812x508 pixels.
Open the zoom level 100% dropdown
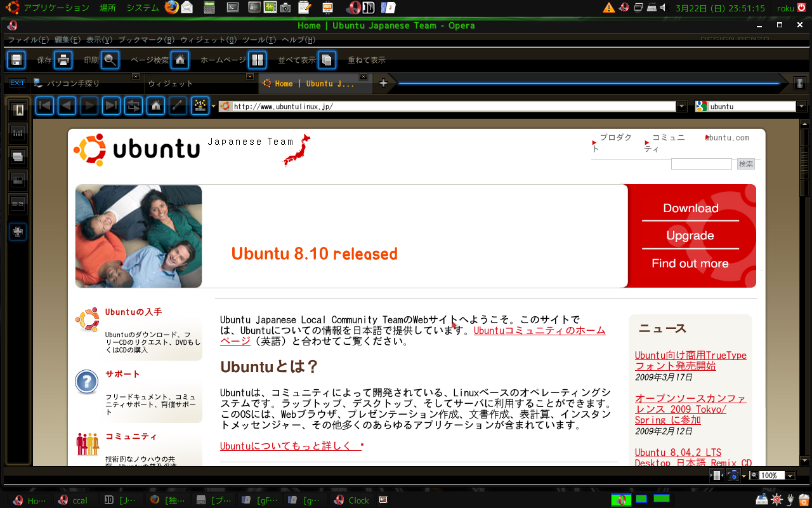790,475
